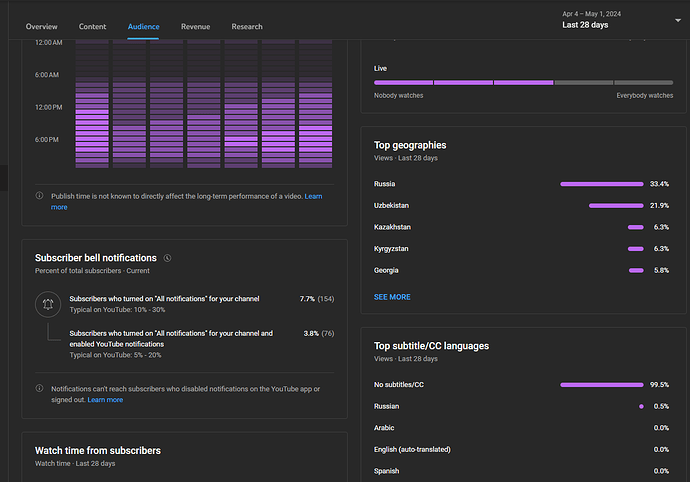Viewport: 690px width, 482px height.
Task: Click the Audience tab
Action: tap(144, 26)
